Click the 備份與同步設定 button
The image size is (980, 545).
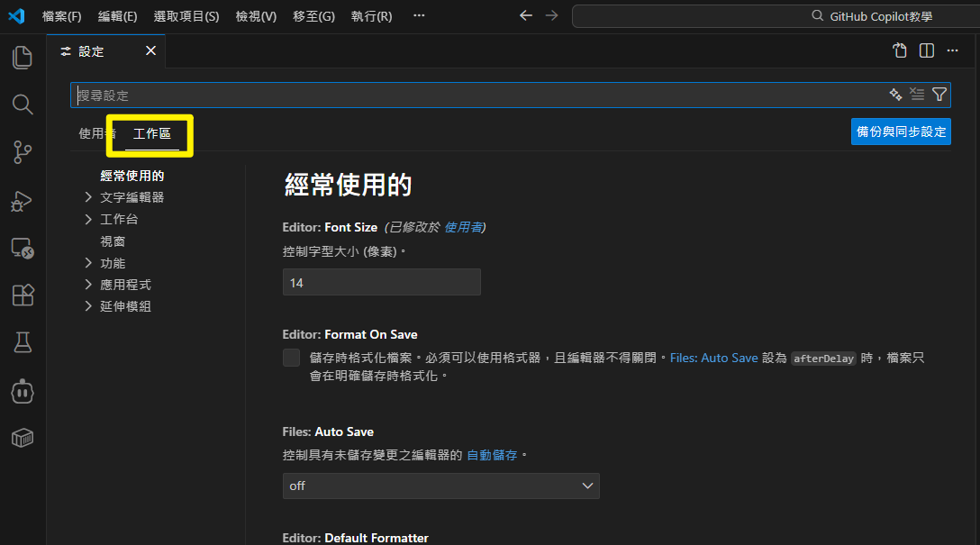click(x=901, y=132)
